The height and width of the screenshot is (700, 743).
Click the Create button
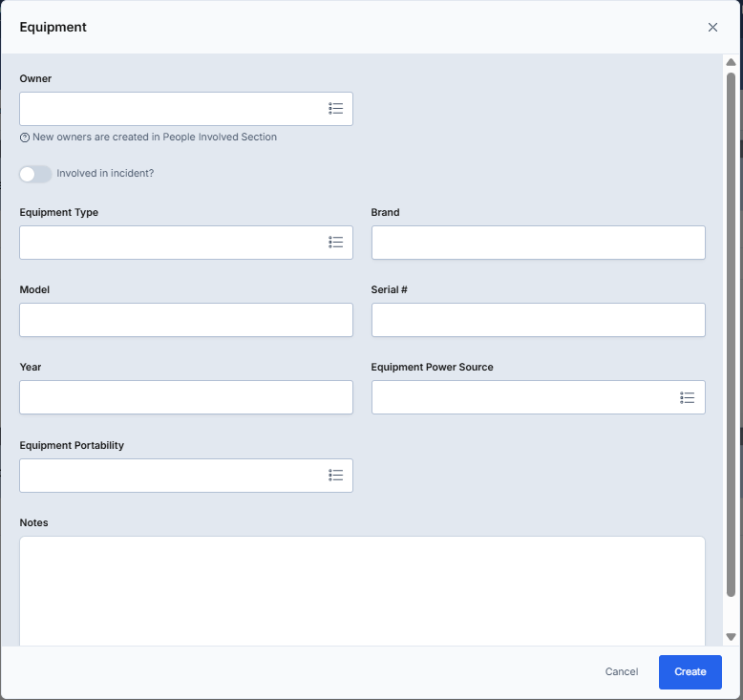click(x=690, y=672)
